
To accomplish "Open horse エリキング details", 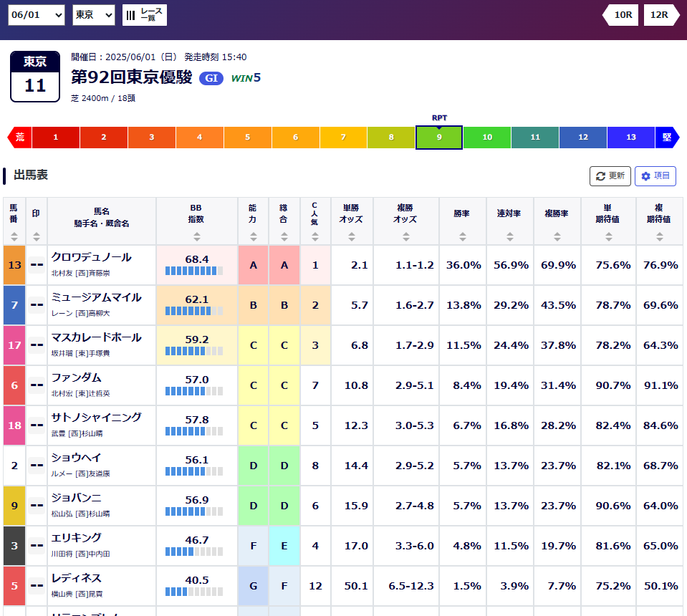I will tap(76, 538).
